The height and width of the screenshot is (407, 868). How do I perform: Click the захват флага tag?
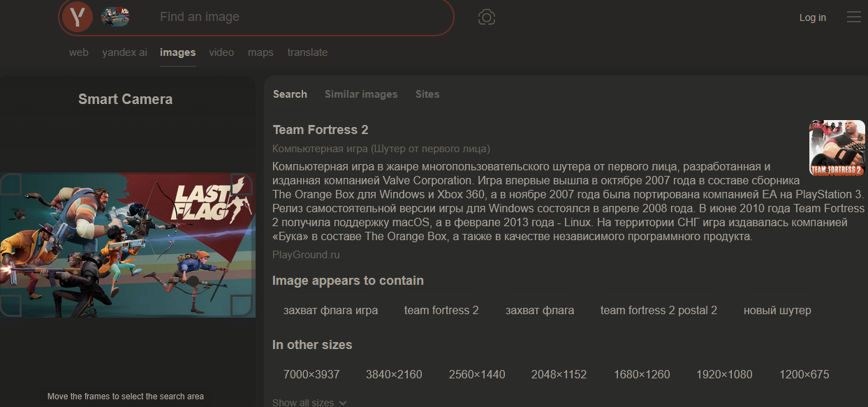pyautogui.click(x=540, y=310)
